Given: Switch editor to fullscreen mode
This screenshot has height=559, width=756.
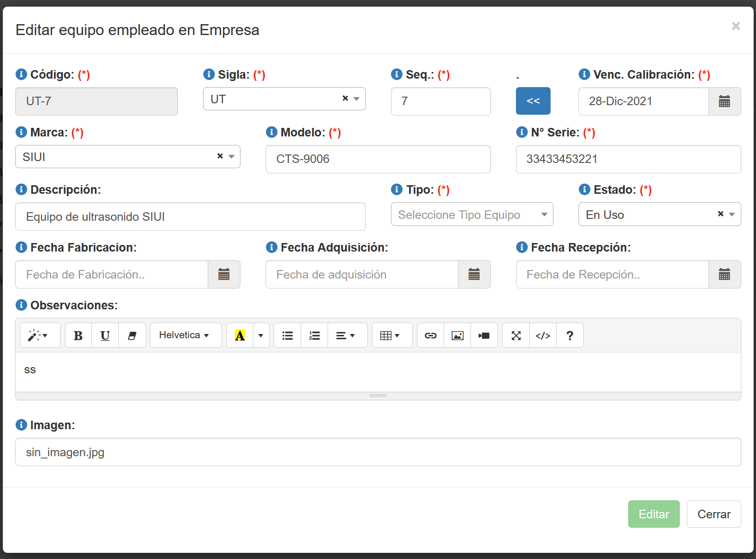Looking at the screenshot, I should coord(516,335).
